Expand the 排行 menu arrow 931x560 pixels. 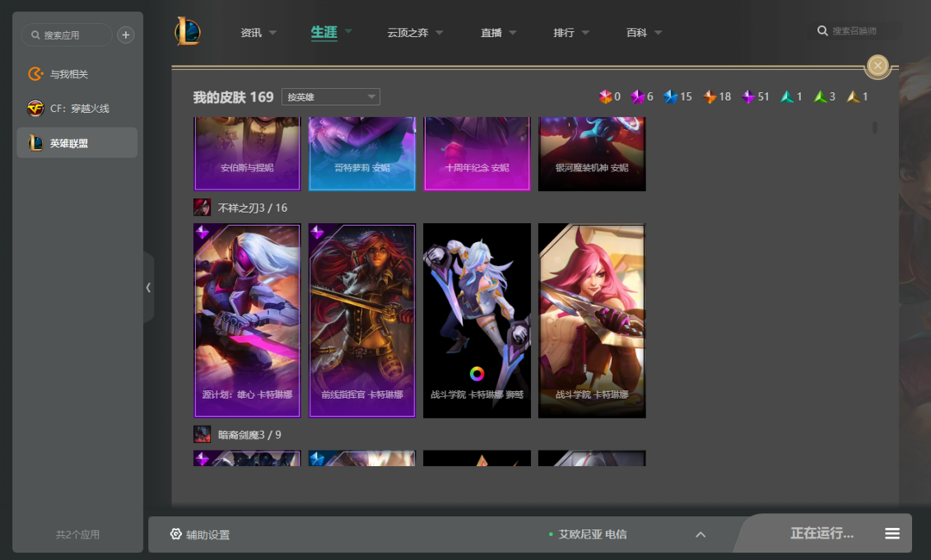click(x=585, y=33)
